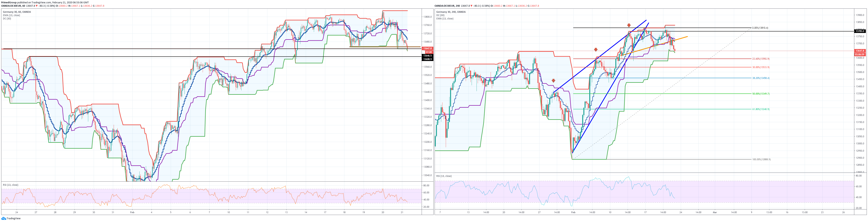Select the 23.60%(13592.9) Fibonacci label
The height and width of the screenshot is (222, 868).
pyautogui.click(x=761, y=59)
